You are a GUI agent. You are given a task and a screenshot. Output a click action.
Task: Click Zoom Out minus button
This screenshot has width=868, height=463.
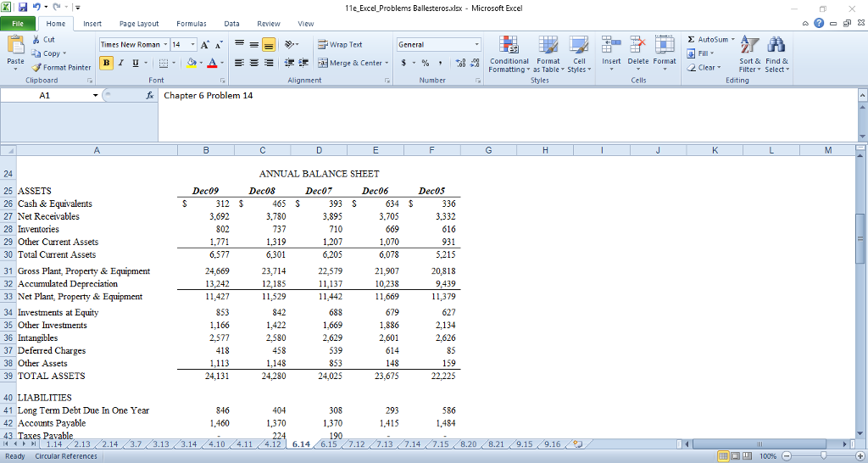pos(787,456)
